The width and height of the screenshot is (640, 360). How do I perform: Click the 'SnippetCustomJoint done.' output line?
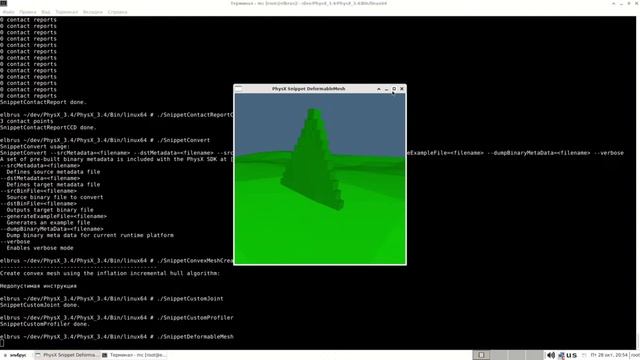coord(40,305)
